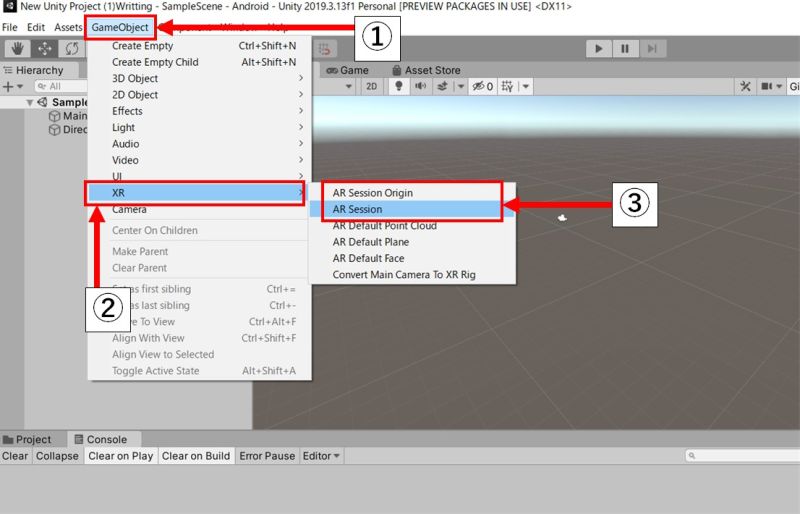
Task: Select the Main Camera object in Hierarchy
Action: [68, 116]
